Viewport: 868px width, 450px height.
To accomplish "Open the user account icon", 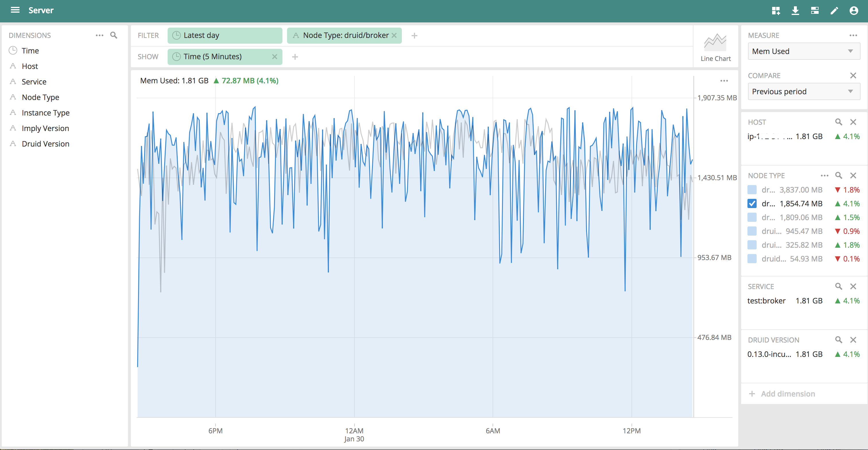I will [x=854, y=10].
